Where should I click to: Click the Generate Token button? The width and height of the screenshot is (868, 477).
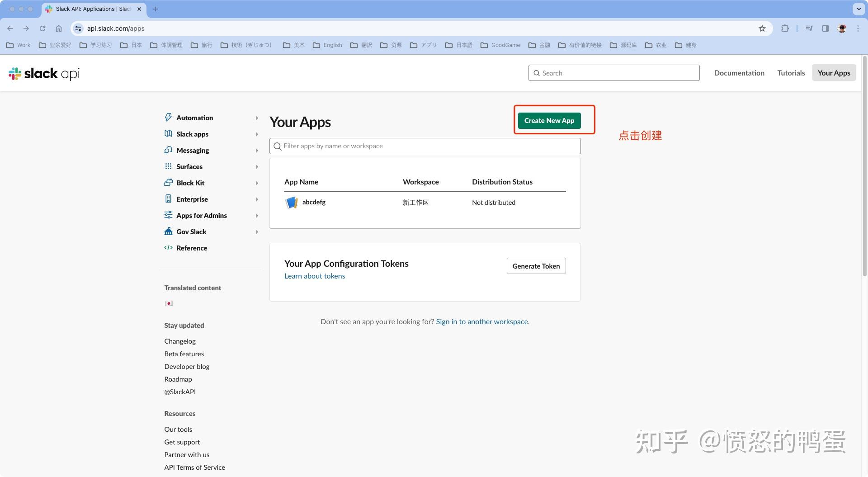point(536,266)
